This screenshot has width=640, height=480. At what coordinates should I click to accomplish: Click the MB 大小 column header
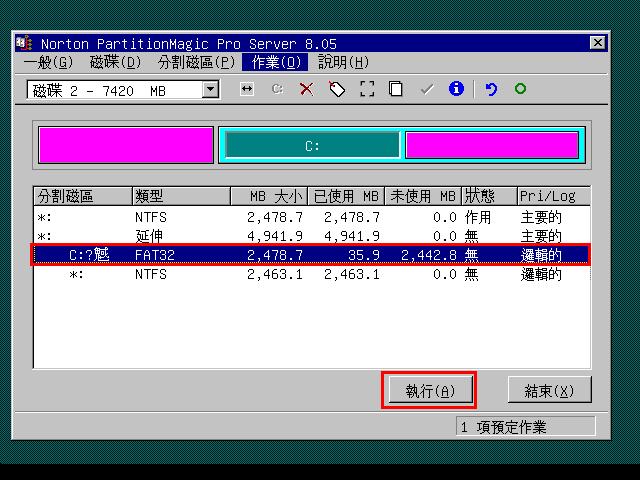(269, 196)
